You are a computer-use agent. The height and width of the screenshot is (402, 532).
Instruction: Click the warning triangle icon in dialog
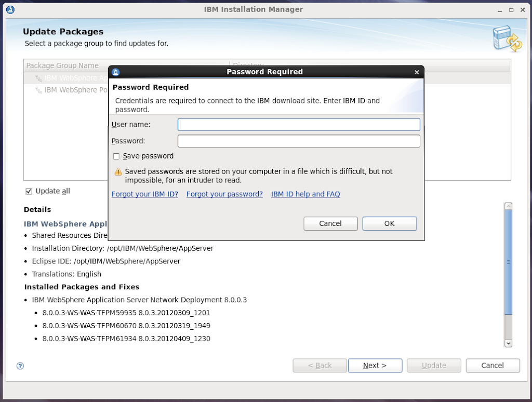pyautogui.click(x=118, y=172)
